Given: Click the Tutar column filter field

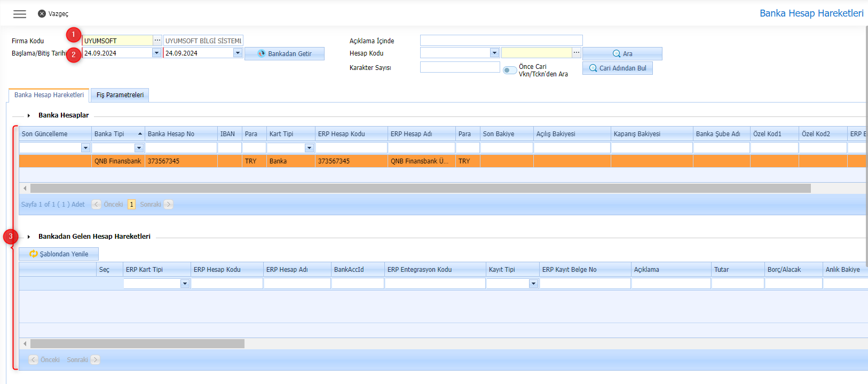Looking at the screenshot, I should [x=738, y=284].
